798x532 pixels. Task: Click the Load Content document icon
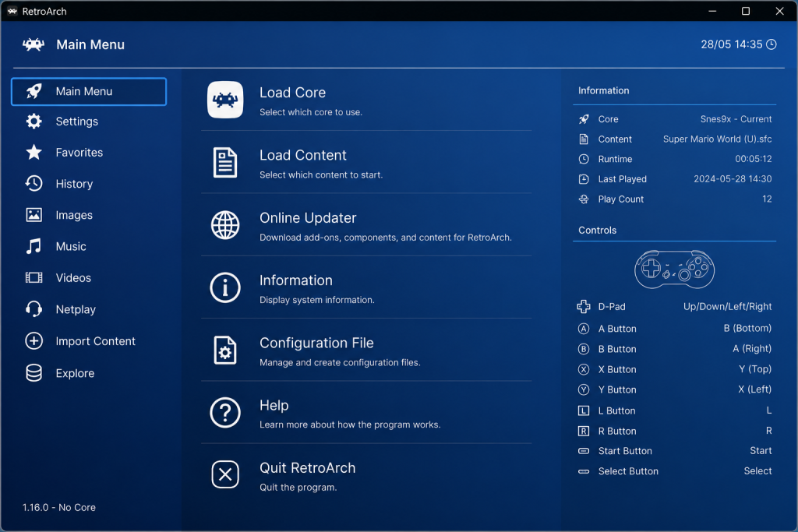coord(225,163)
